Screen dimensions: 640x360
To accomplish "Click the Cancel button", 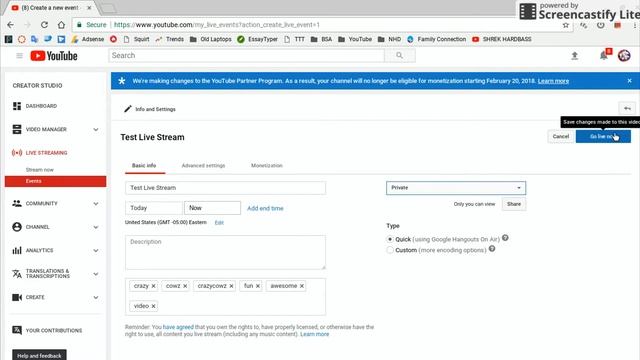I will coord(560,136).
